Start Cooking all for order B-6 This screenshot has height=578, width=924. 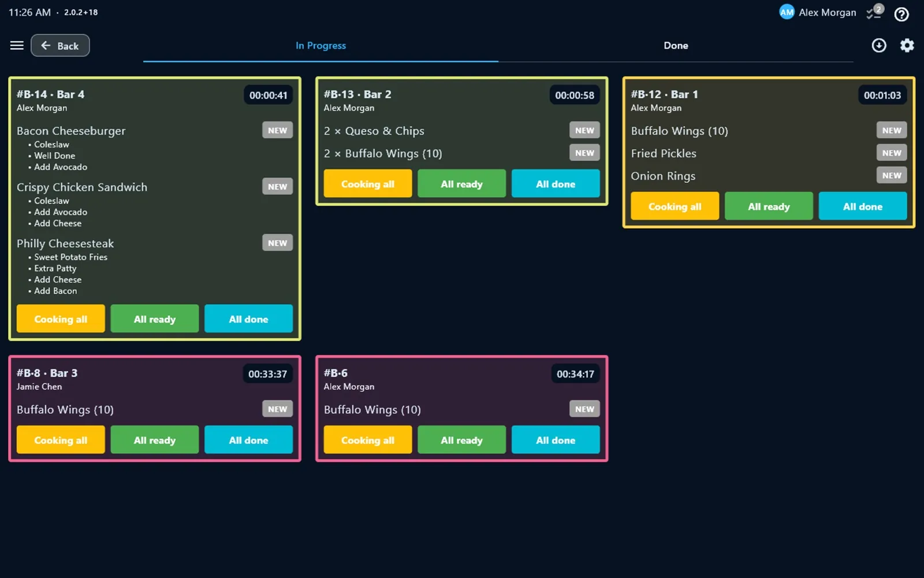pos(368,440)
